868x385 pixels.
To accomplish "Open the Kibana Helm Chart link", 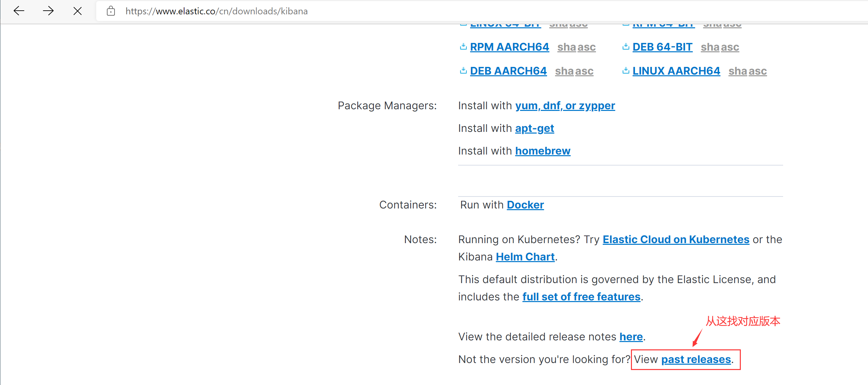I will [525, 257].
